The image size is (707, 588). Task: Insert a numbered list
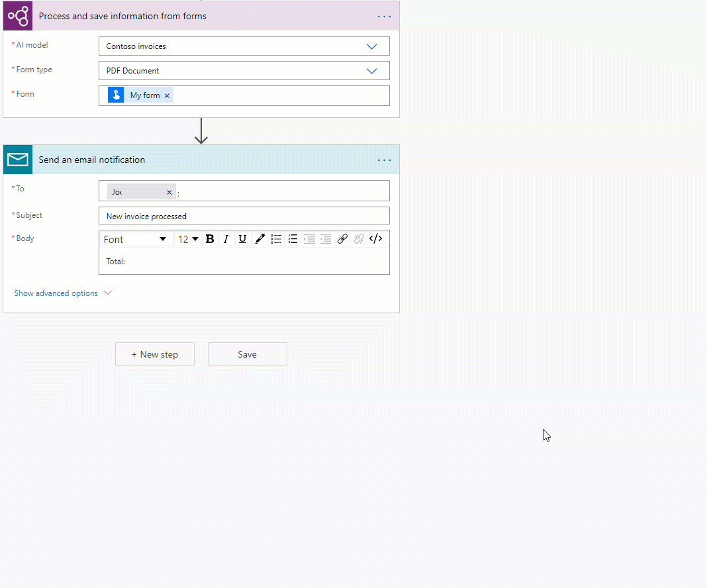pyautogui.click(x=293, y=239)
